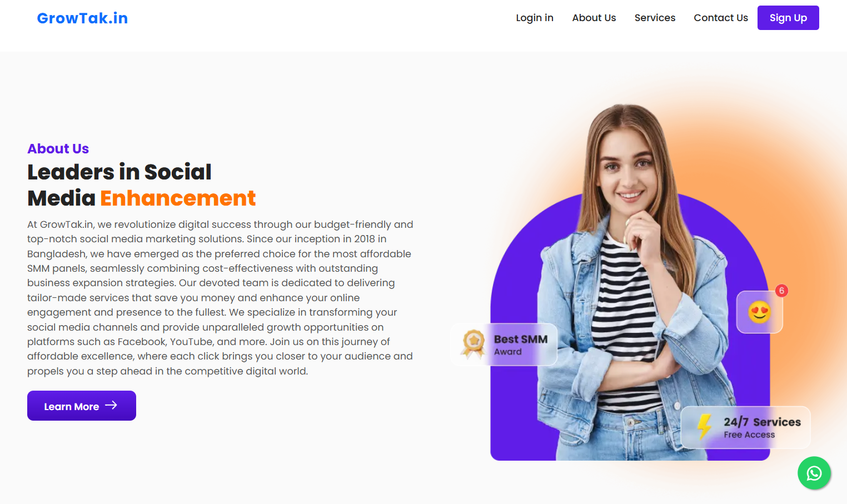
Task: Click the purple About Us section label
Action: pos(58,149)
